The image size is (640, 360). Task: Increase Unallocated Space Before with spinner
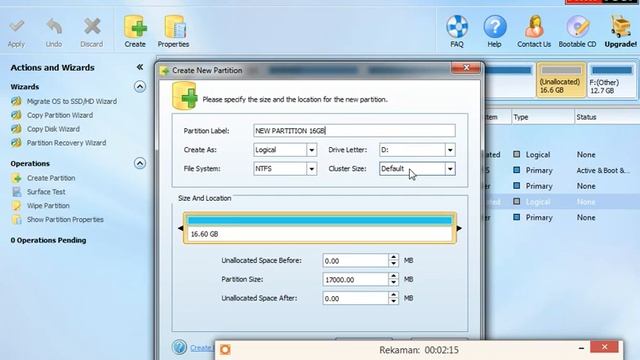(393, 258)
